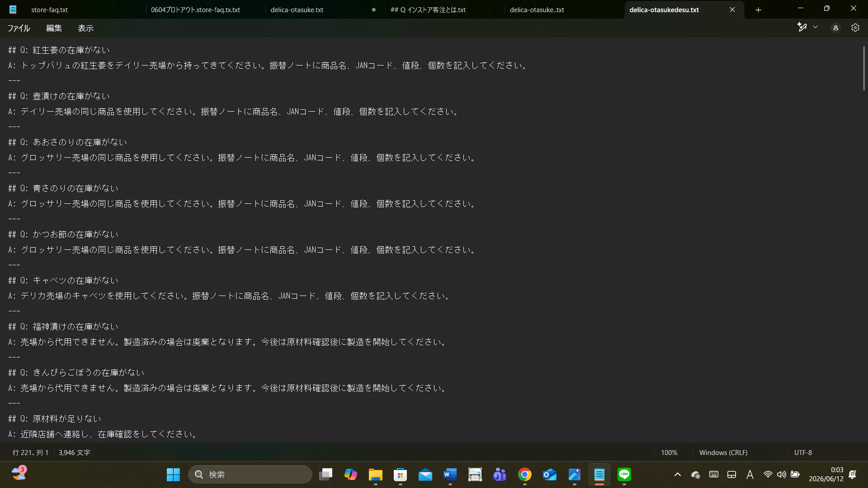This screenshot has height=488, width=868.
Task: Open Microsoft Store from the taskbar
Action: (x=400, y=474)
